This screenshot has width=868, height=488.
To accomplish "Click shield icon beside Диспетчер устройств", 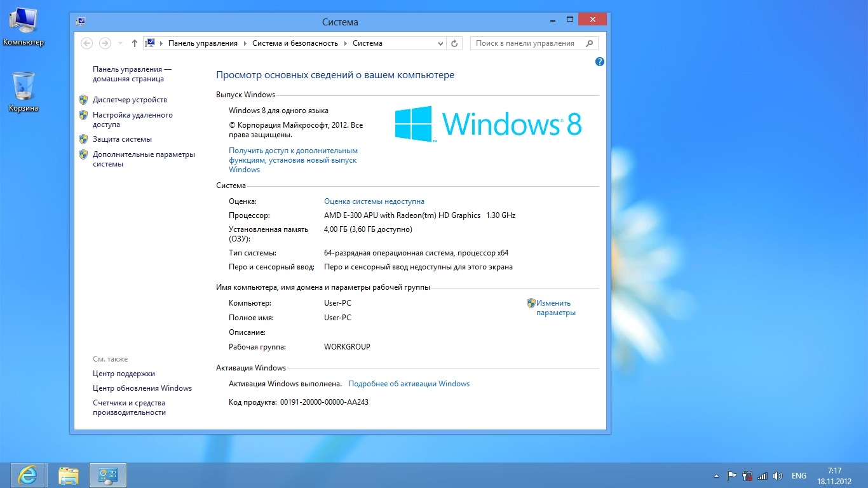I will [83, 100].
